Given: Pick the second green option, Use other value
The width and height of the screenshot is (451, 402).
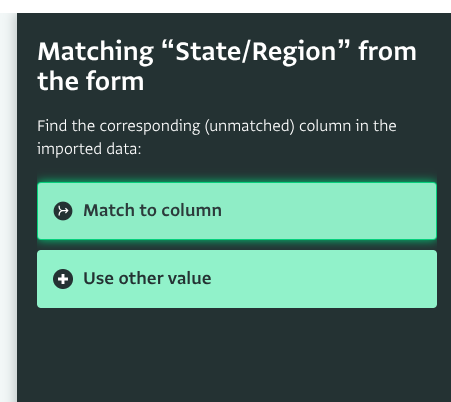Looking at the screenshot, I should [237, 279].
